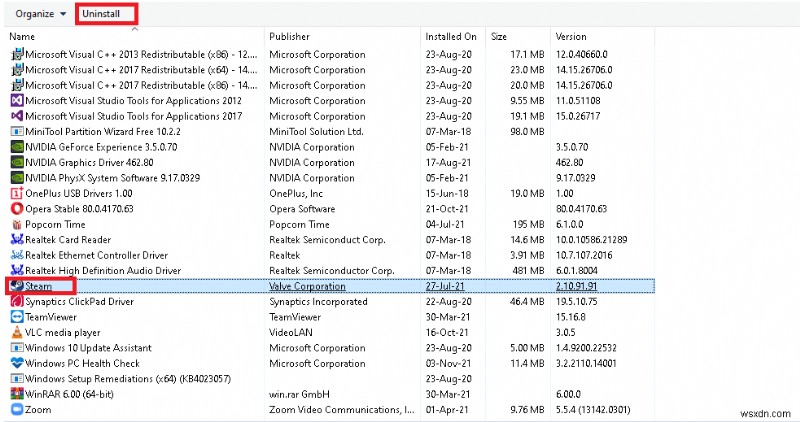Select WinRAR 6.00 (64-bit) entry
The height and width of the screenshot is (422, 800).
tap(69, 394)
